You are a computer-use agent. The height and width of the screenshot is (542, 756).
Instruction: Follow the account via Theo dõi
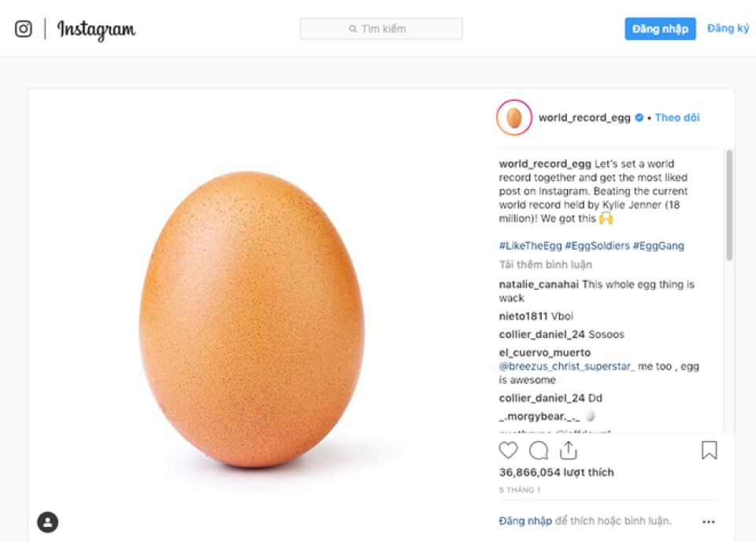[x=677, y=117]
